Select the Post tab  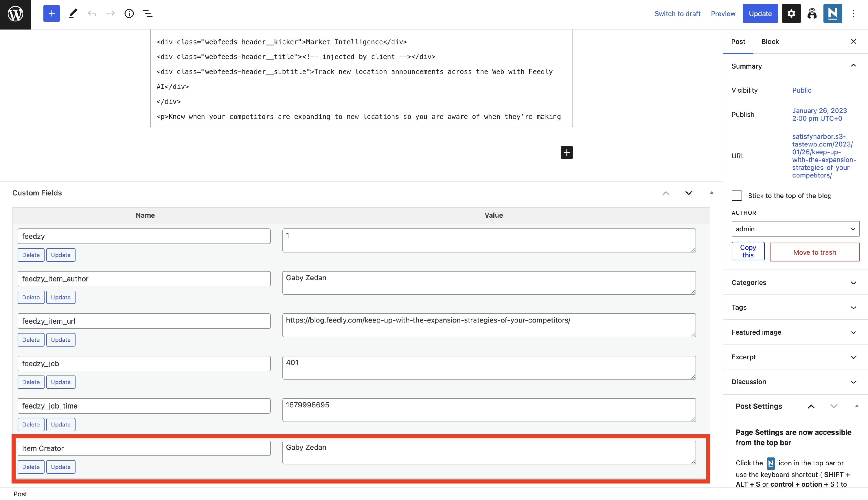pos(738,42)
